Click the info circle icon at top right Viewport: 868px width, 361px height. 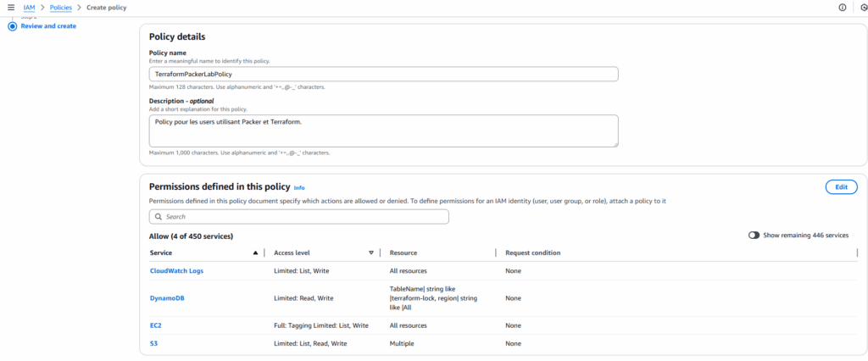point(843,8)
